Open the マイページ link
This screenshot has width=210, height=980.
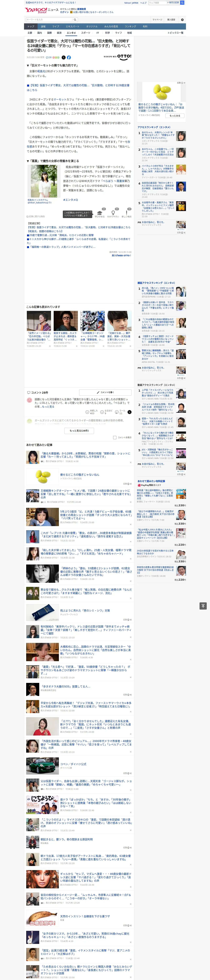(x=157, y=19)
